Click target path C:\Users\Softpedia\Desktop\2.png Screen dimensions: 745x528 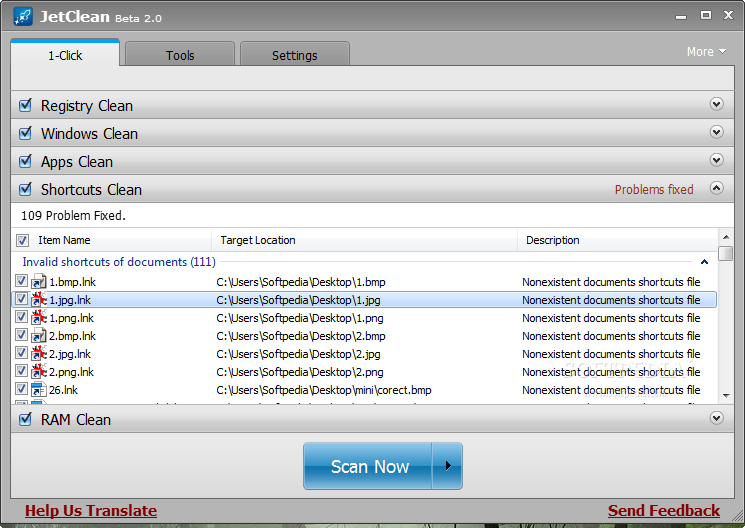click(300, 372)
